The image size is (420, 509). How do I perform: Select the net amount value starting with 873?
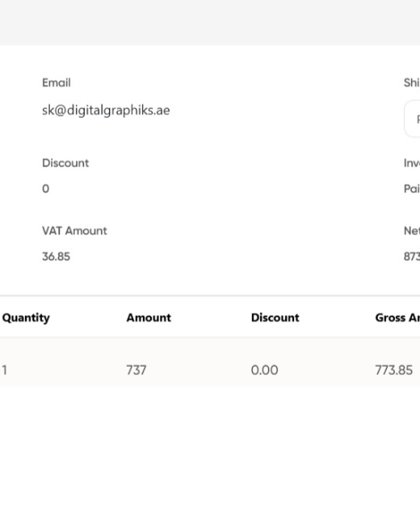point(412,256)
